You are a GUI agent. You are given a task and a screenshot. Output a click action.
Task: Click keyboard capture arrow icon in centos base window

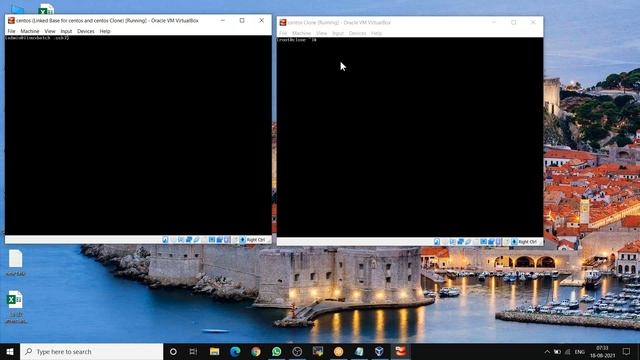[x=242, y=240]
